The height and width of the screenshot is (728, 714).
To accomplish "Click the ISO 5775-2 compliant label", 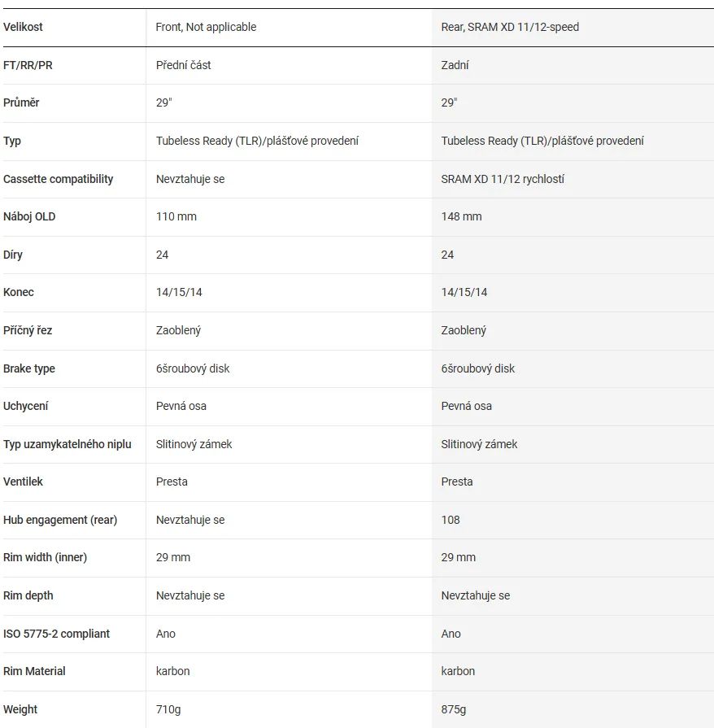I will (56, 634).
